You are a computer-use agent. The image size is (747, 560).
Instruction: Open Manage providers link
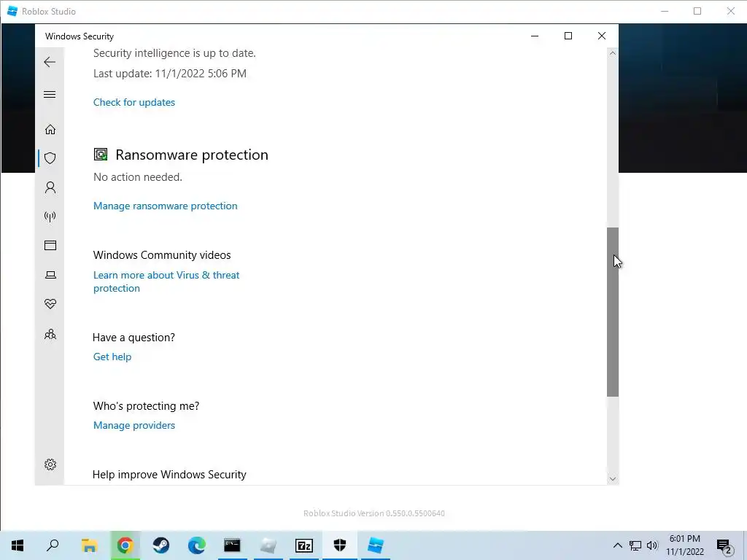click(134, 425)
